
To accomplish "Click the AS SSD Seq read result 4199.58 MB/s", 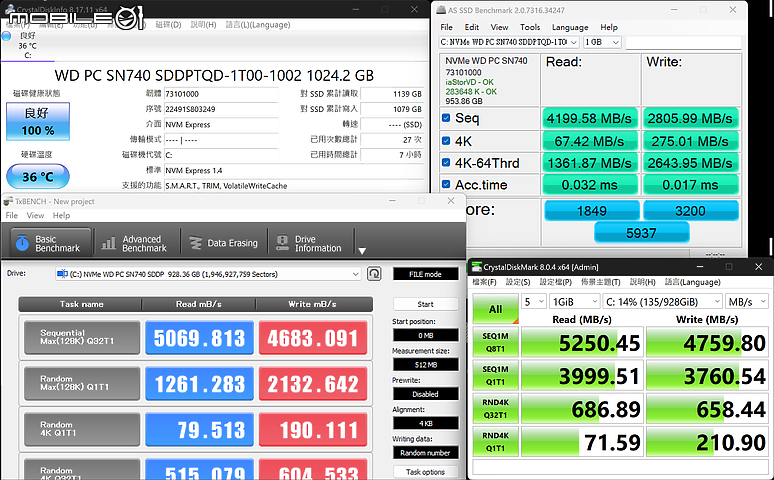I will click(x=589, y=119).
